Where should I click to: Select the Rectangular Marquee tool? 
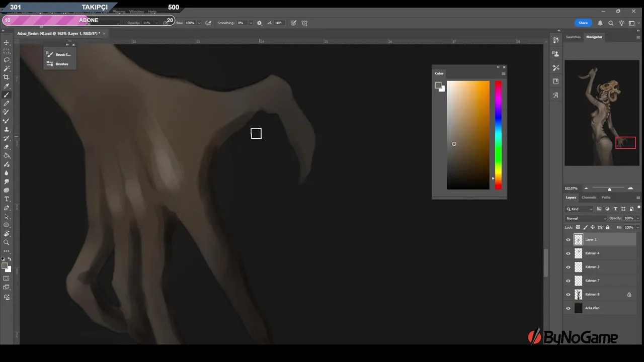click(7, 51)
